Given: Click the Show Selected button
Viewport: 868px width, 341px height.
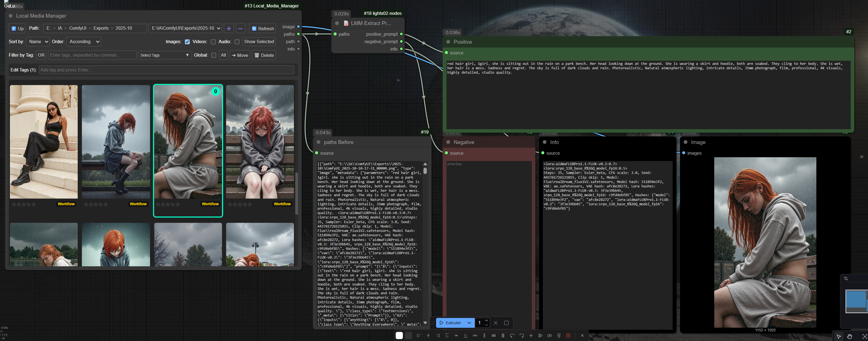Looking at the screenshot, I should point(259,42).
